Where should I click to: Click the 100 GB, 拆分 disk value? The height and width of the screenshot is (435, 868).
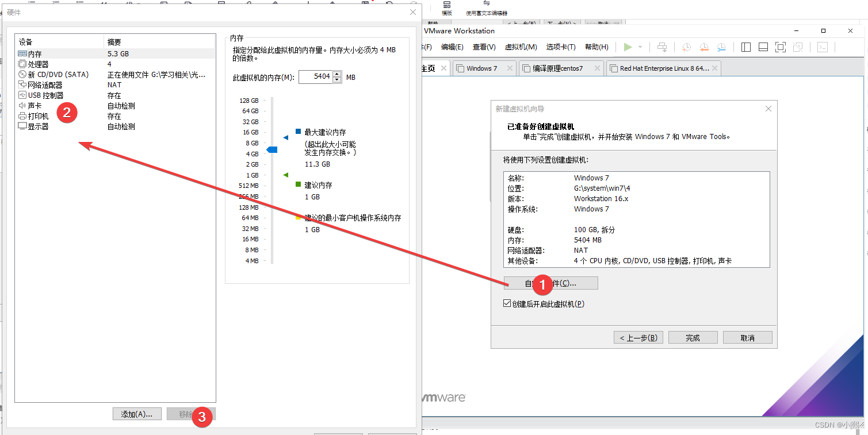[595, 230]
